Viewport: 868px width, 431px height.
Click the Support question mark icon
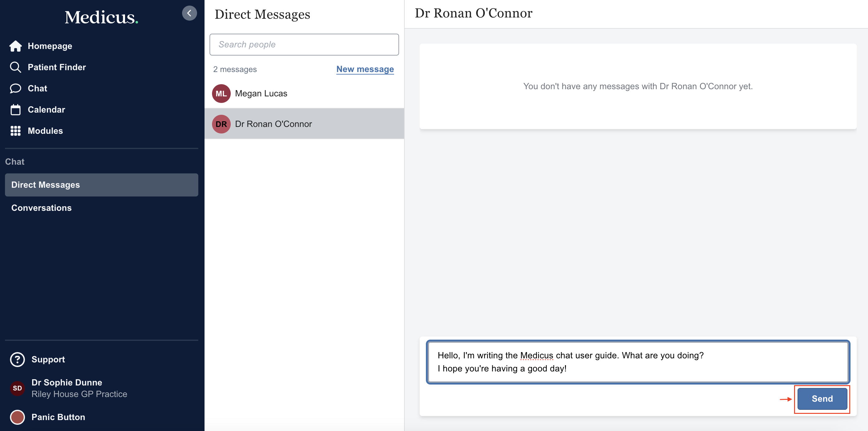(17, 359)
